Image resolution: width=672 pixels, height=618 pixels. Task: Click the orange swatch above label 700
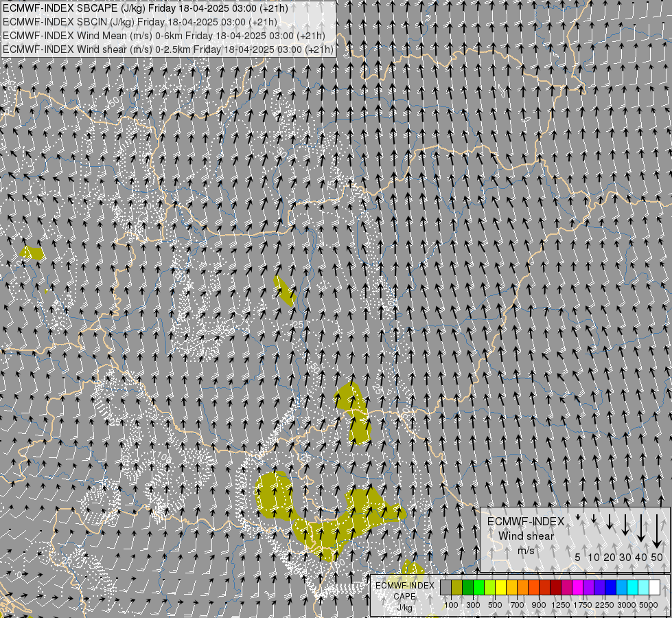[x=522, y=588]
